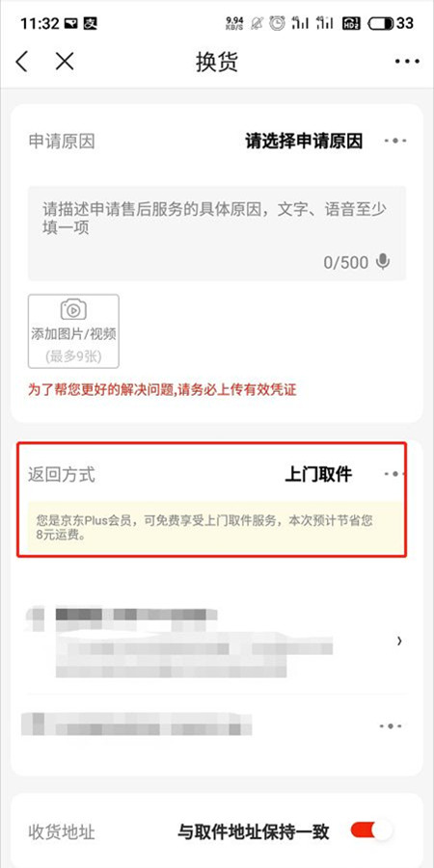The image size is (434, 868).
Task: Tap the 换货 page title
Action: tap(217, 62)
